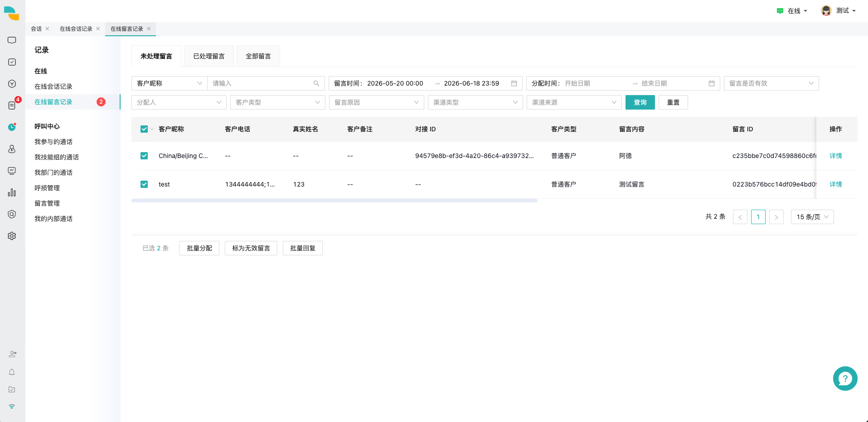The width and height of the screenshot is (868, 422).
Task: Click the horizontal table scrollbar
Action: pos(335,201)
